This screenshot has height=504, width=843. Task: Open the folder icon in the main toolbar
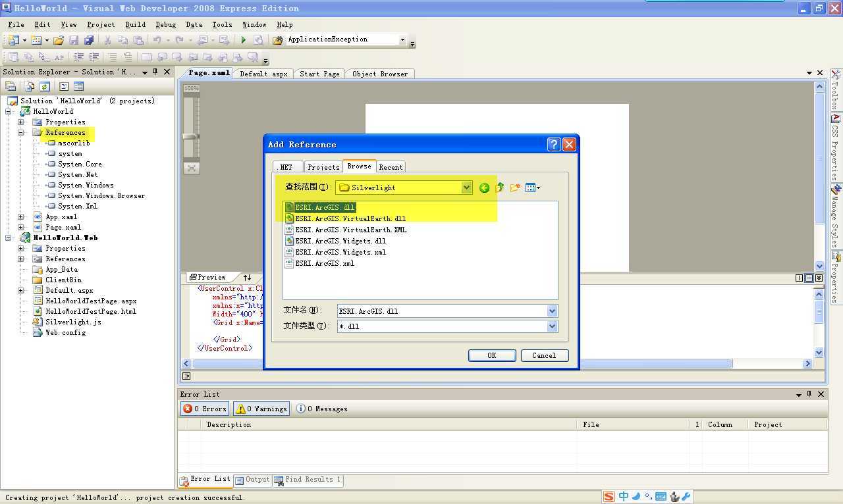59,40
